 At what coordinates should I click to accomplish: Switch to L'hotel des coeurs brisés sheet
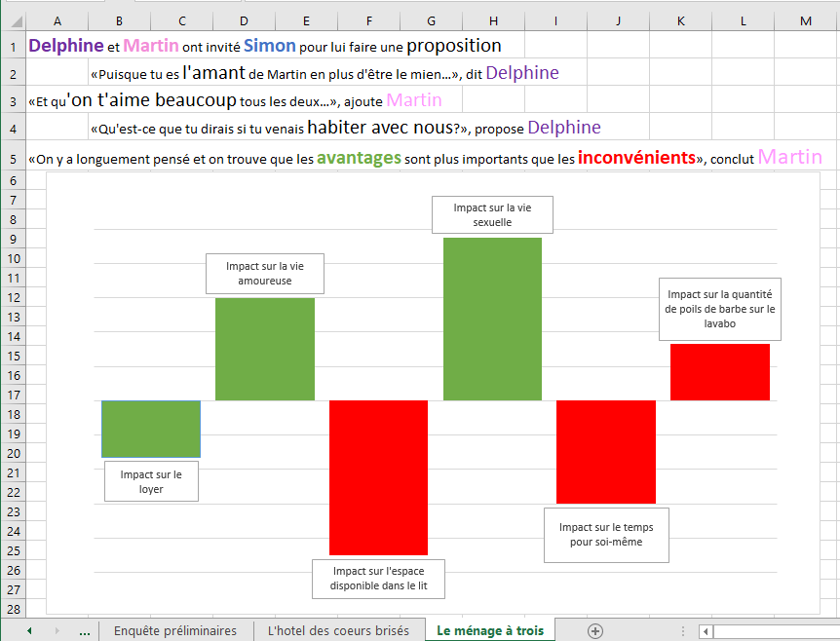point(338,631)
